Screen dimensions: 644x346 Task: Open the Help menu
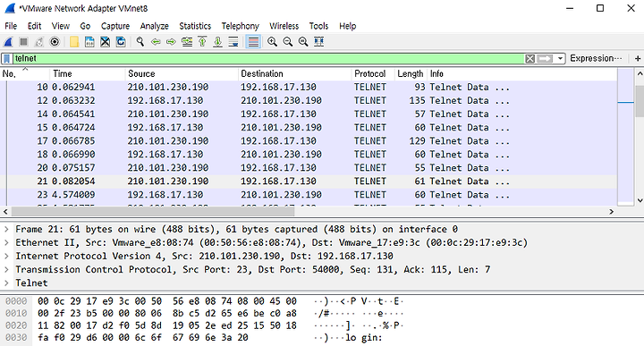(347, 26)
